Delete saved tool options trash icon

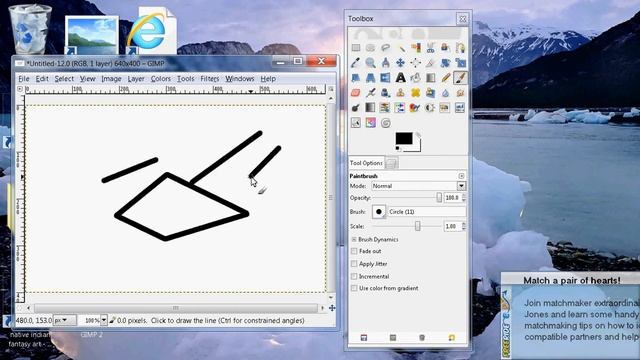(x=422, y=338)
